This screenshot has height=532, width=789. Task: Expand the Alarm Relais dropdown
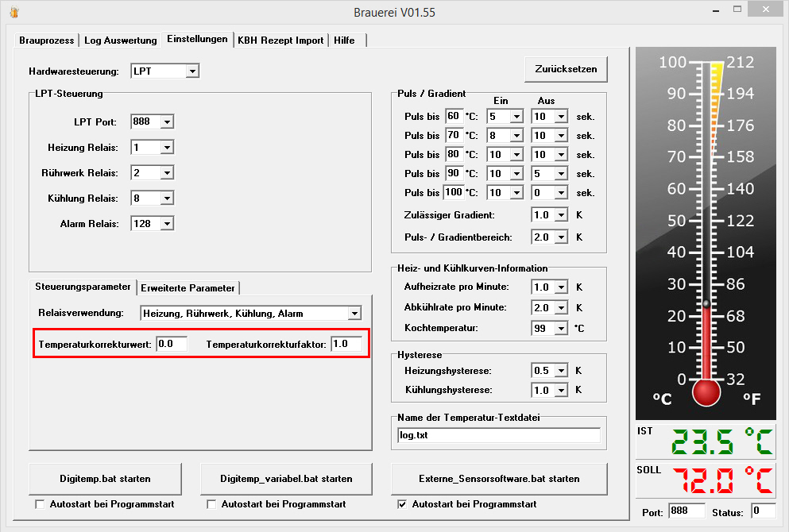[166, 224]
